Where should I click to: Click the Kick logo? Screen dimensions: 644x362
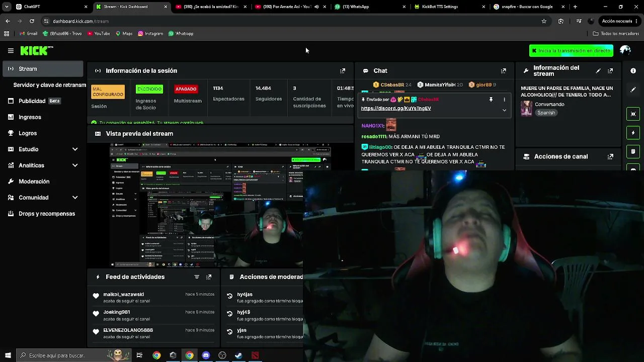pyautogui.click(x=36, y=50)
